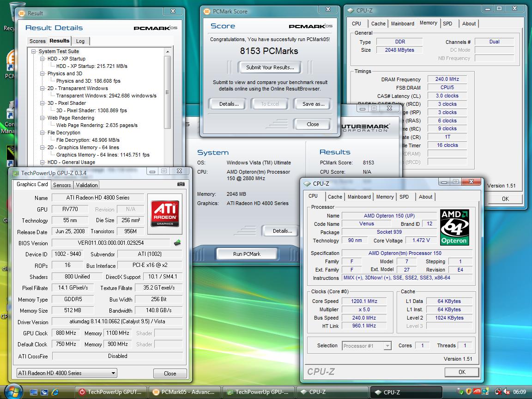Click the Instructions field in CPU-Z
Viewport: 532px width, 399px height.
tap(407, 278)
